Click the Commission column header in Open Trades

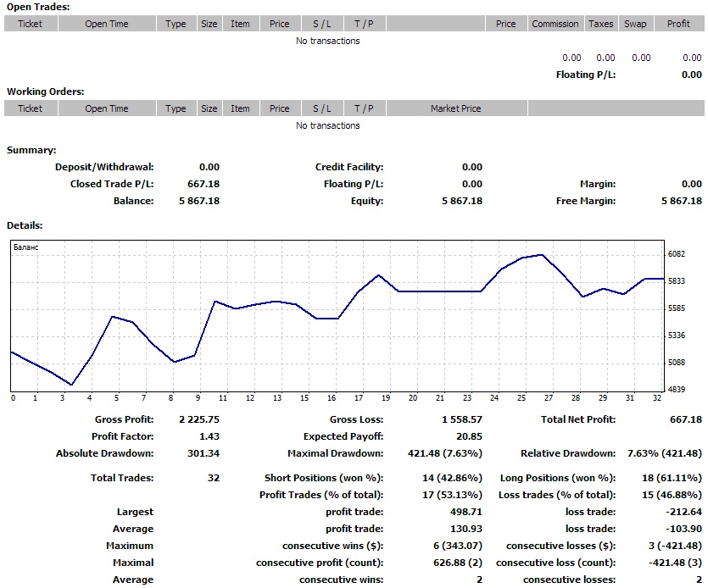(555, 24)
